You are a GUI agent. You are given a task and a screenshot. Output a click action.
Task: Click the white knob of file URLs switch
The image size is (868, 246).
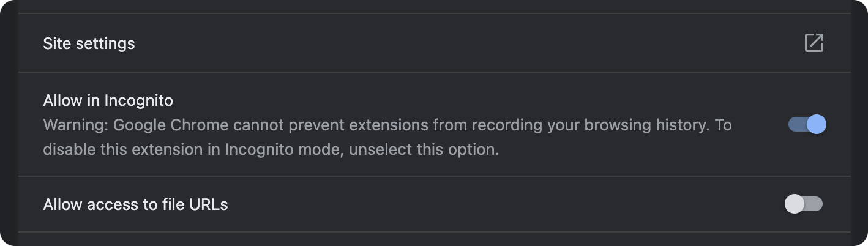tap(795, 204)
